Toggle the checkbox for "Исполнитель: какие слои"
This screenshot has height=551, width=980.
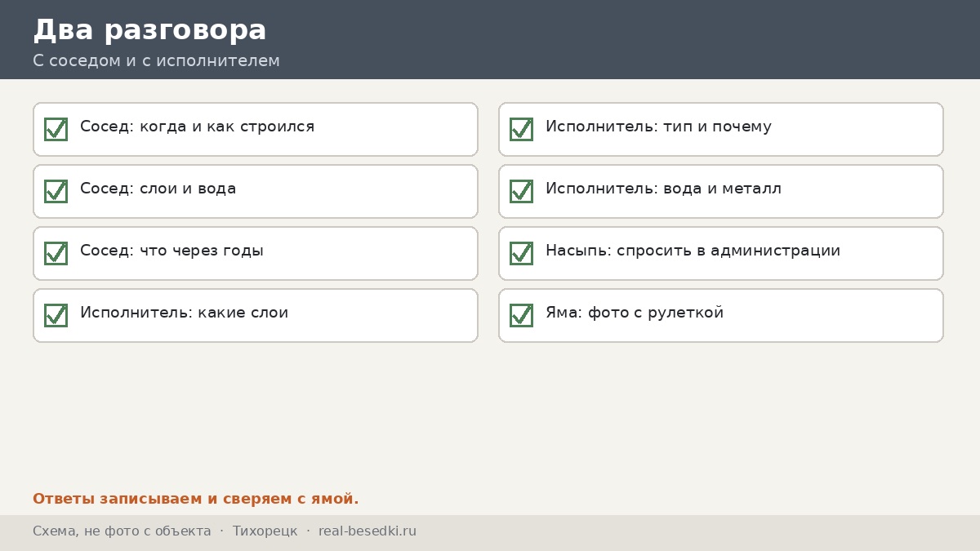point(56,315)
